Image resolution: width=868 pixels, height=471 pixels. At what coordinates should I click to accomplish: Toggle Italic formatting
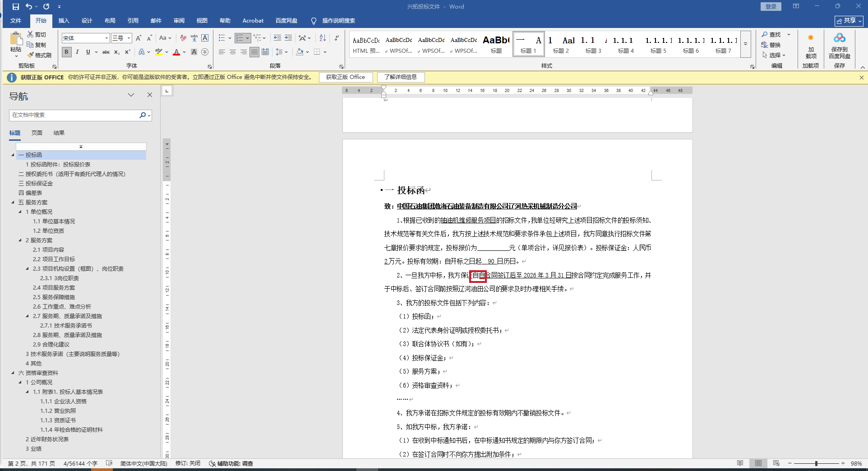77,52
